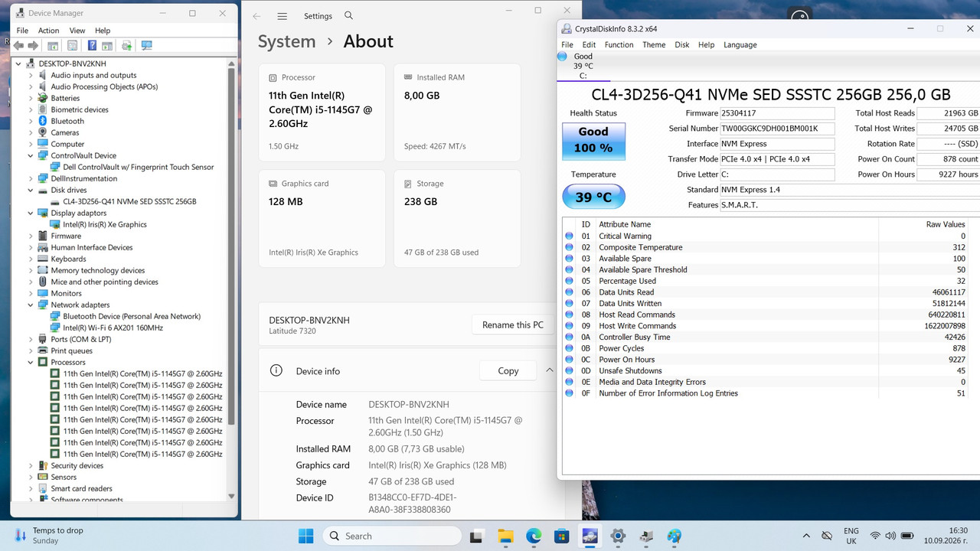Go back using the Settings window arrow
The height and width of the screenshot is (551, 980).
(256, 16)
